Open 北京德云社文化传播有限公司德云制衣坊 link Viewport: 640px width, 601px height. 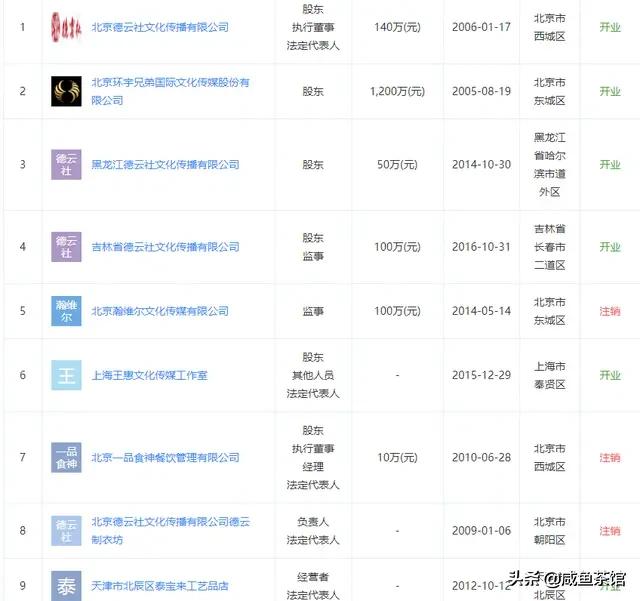click(171, 531)
